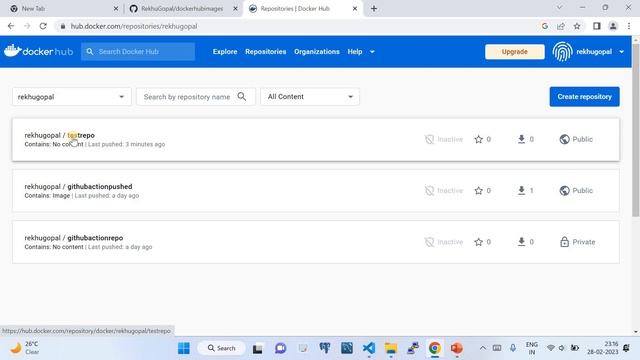The height and width of the screenshot is (360, 640).
Task: Click the Inactive shield icon on githubactionpushed
Action: pyautogui.click(x=429, y=191)
